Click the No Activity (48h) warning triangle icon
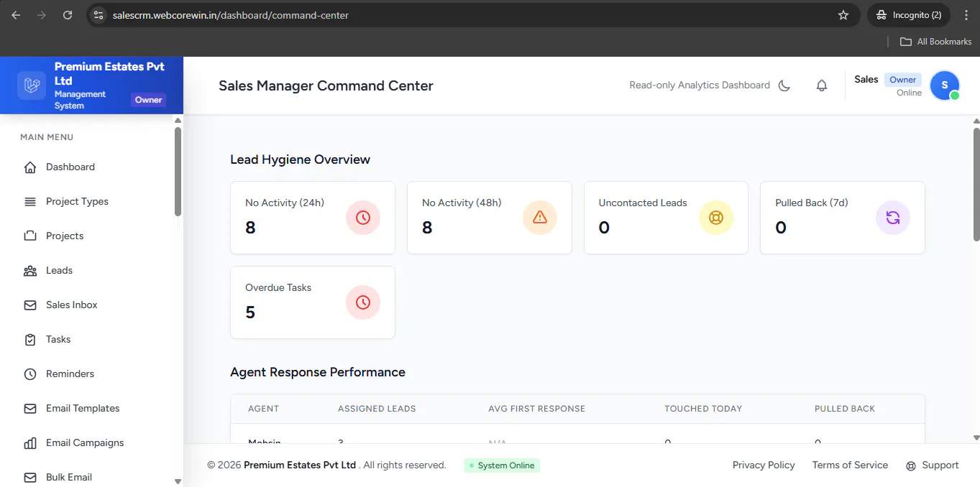 [540, 217]
